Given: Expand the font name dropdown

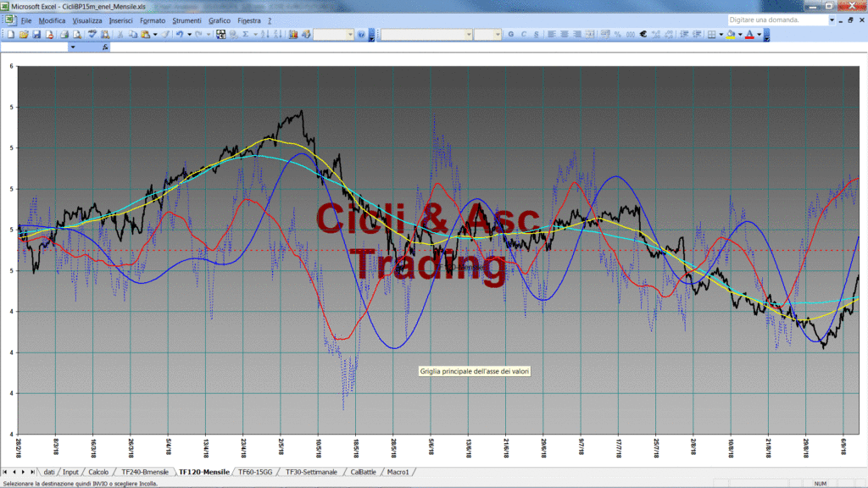Looking at the screenshot, I should [x=468, y=34].
